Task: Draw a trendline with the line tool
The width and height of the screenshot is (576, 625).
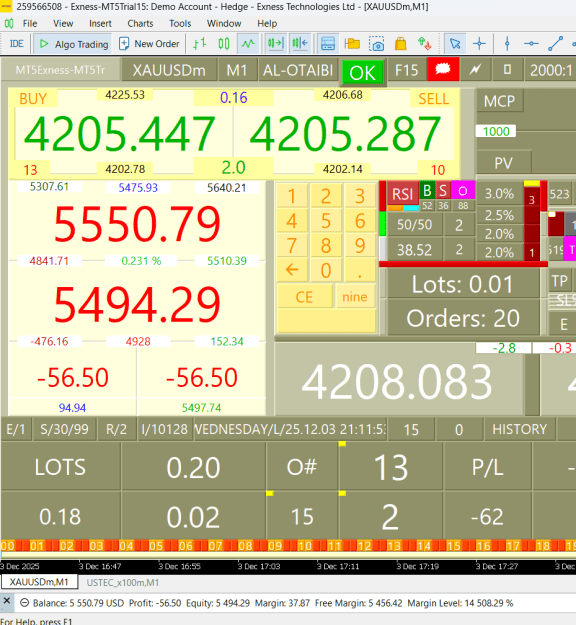Action: tap(555, 43)
